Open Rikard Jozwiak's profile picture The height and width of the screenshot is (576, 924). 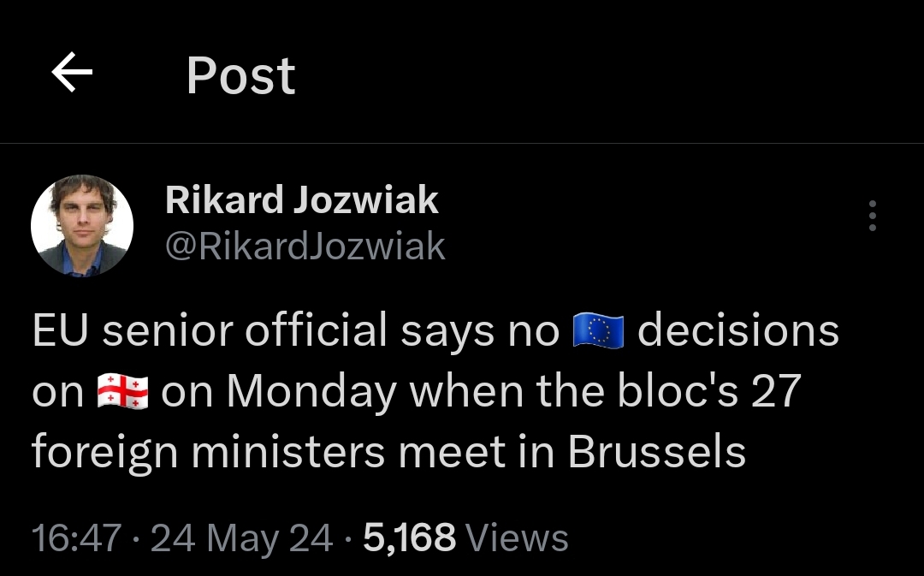82,226
